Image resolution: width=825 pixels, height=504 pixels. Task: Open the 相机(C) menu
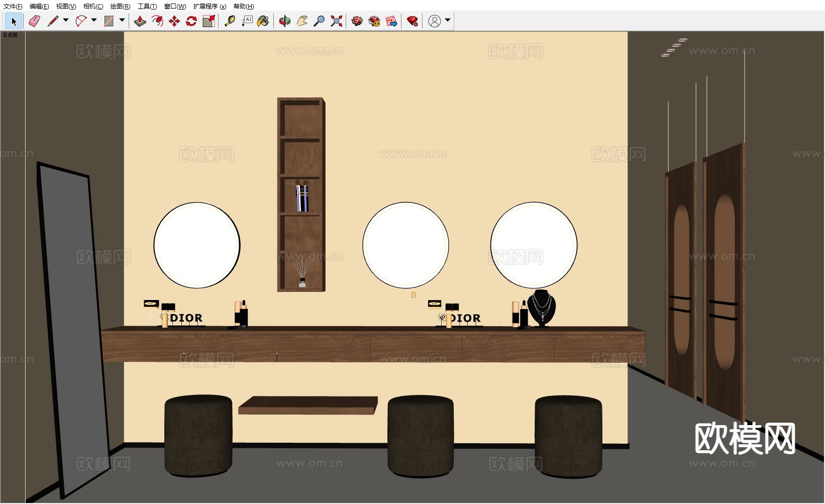tap(93, 7)
